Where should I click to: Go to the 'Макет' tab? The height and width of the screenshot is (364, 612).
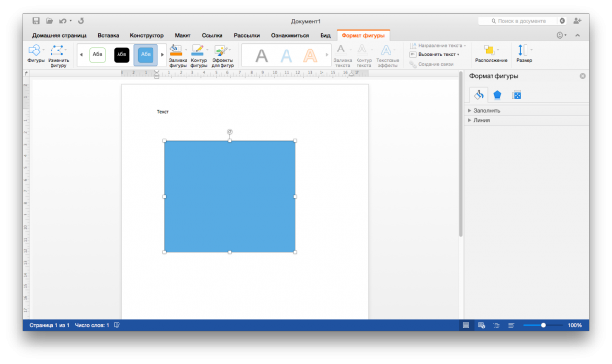point(183,35)
